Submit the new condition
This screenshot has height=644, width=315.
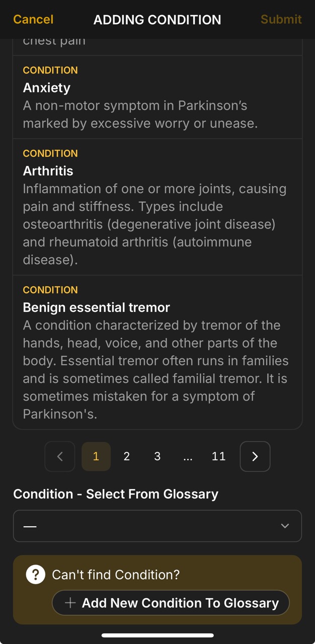click(x=281, y=20)
